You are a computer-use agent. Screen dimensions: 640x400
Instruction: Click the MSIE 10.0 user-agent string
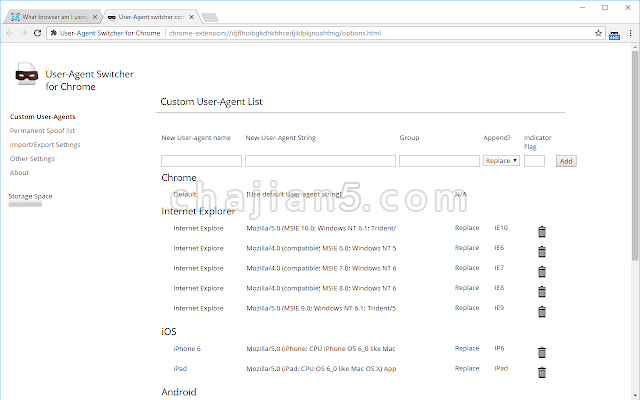321,228
